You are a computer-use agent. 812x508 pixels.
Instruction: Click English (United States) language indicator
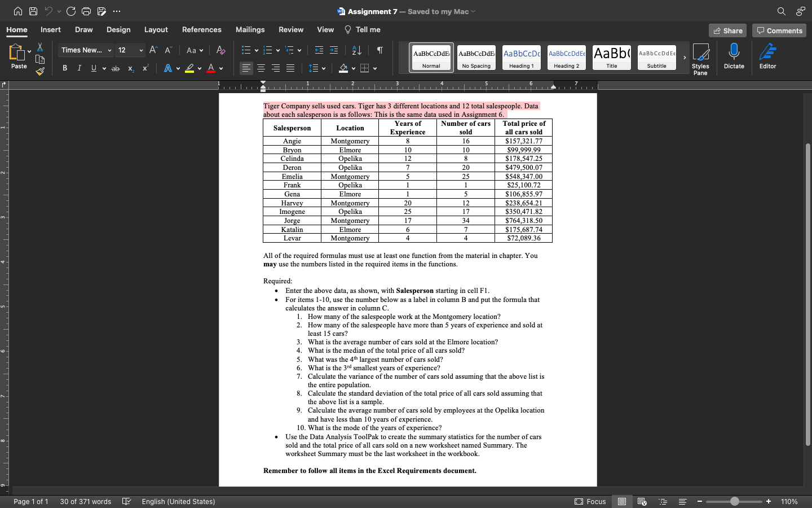tap(178, 501)
